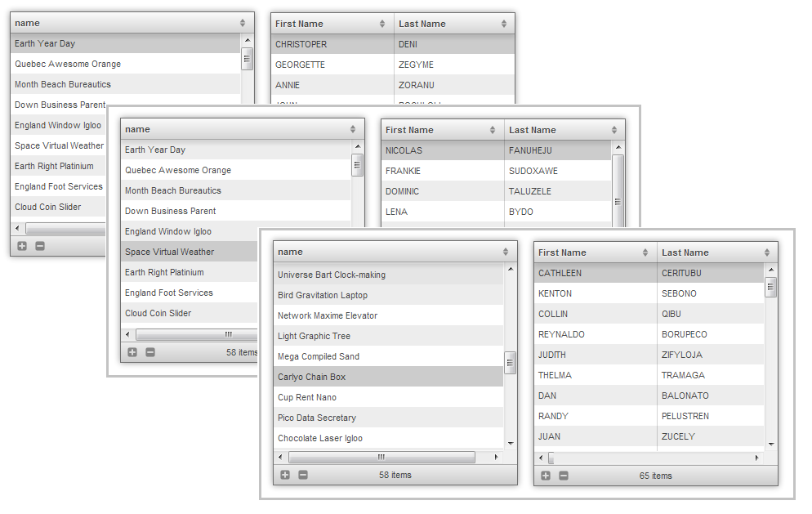Viewport: 812px width, 514px height.
Task: Click the sort arrows in the CERITUBU table's Last Name header
Action: click(767, 253)
